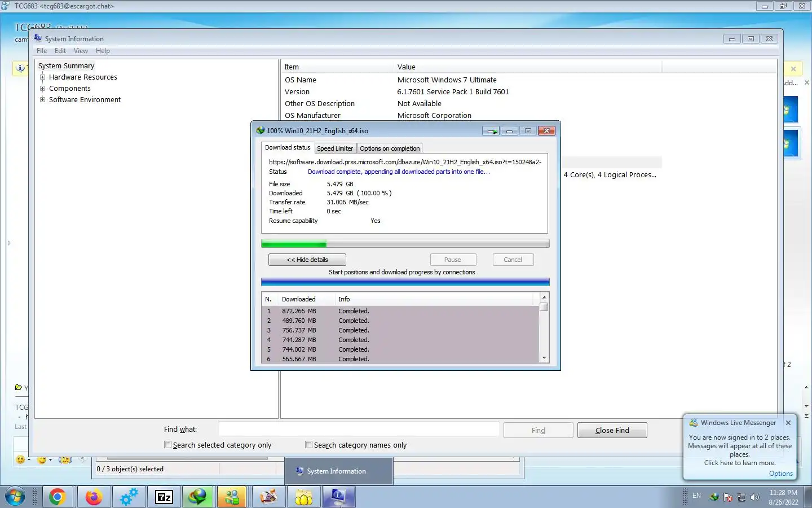Viewport: 812px width, 508px height.
Task: Select the OS Name row
Action: click(x=528, y=80)
